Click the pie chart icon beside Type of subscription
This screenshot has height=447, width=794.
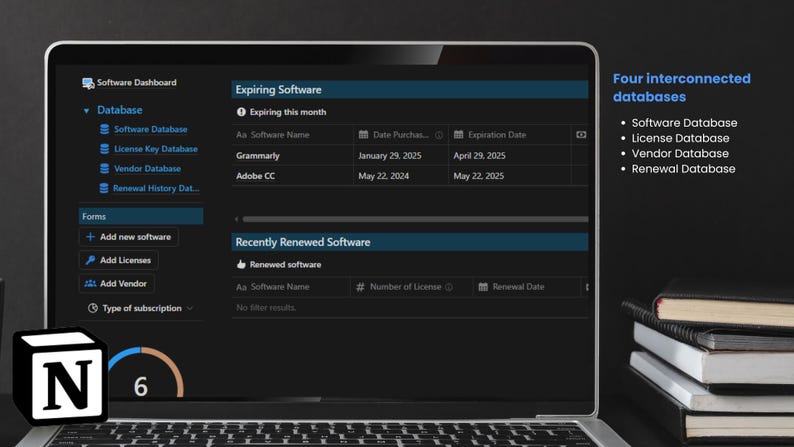pos(93,308)
